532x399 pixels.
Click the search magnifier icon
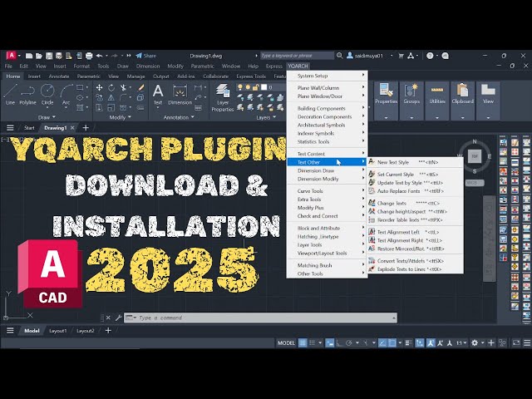pos(339,56)
